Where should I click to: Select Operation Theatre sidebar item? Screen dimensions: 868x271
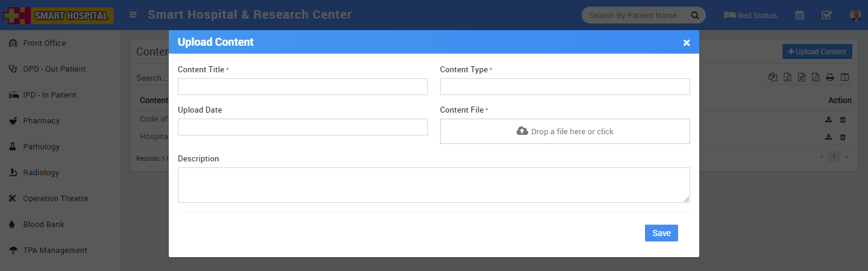55,199
